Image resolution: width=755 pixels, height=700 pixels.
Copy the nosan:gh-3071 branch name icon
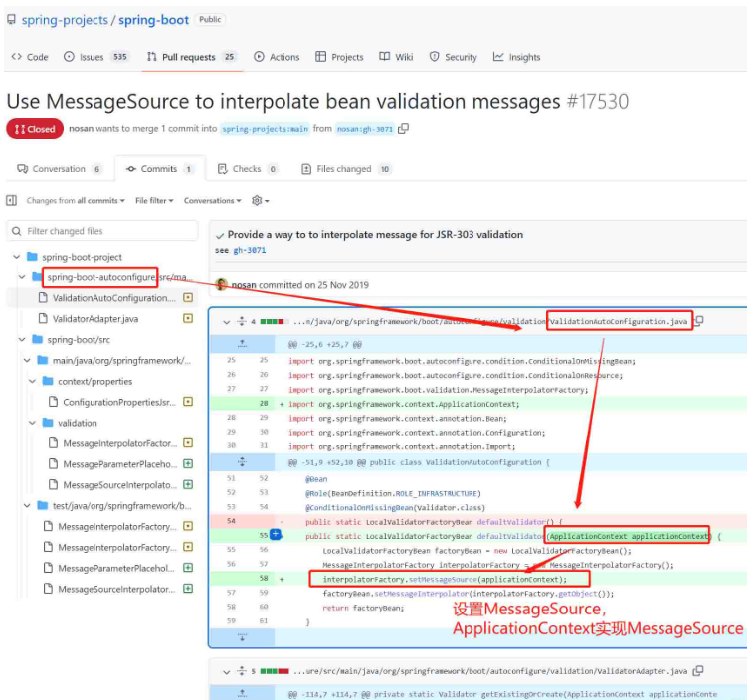pyautogui.click(x=404, y=129)
